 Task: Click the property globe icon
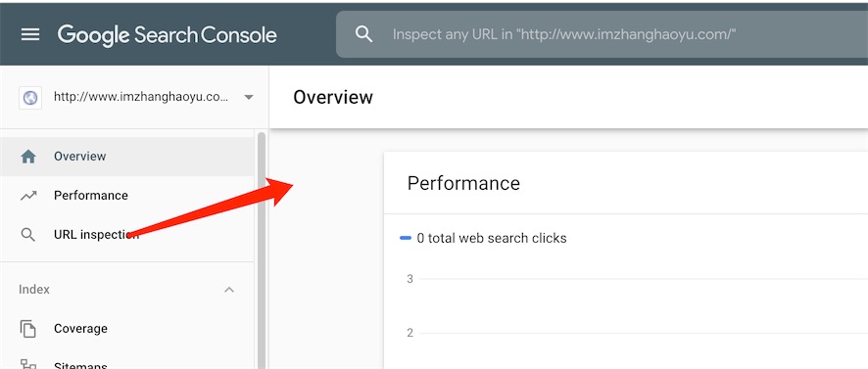(x=30, y=97)
